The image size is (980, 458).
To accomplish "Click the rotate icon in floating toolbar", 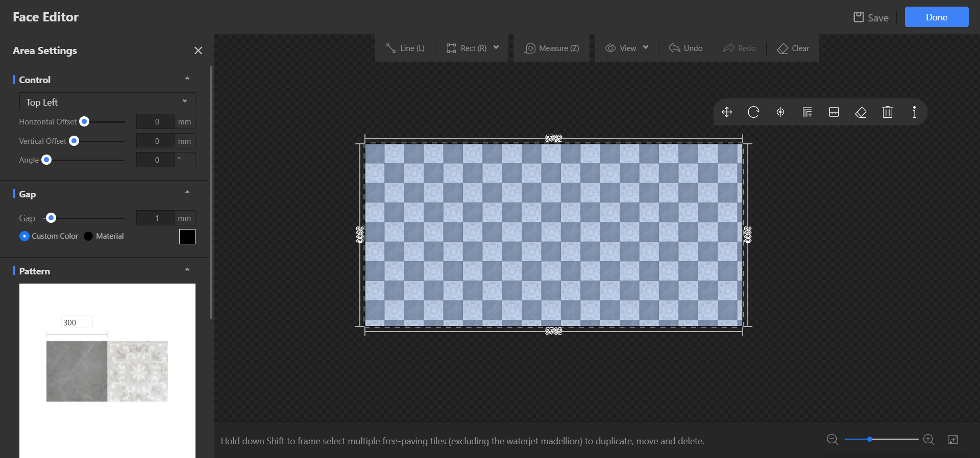I will point(753,112).
